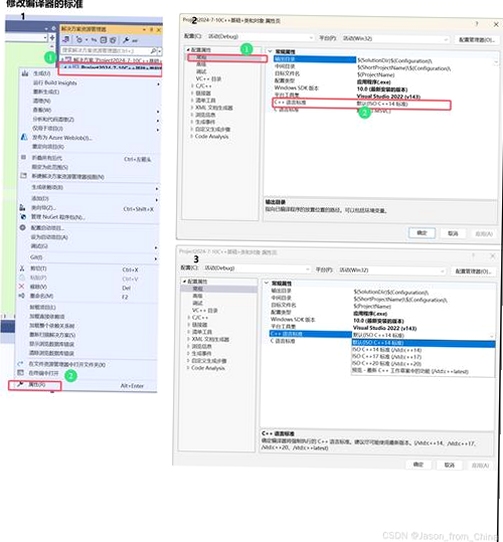Open the 配置 Debug dropdown in lower dialog
This screenshot has width=503, height=542.
[257, 268]
